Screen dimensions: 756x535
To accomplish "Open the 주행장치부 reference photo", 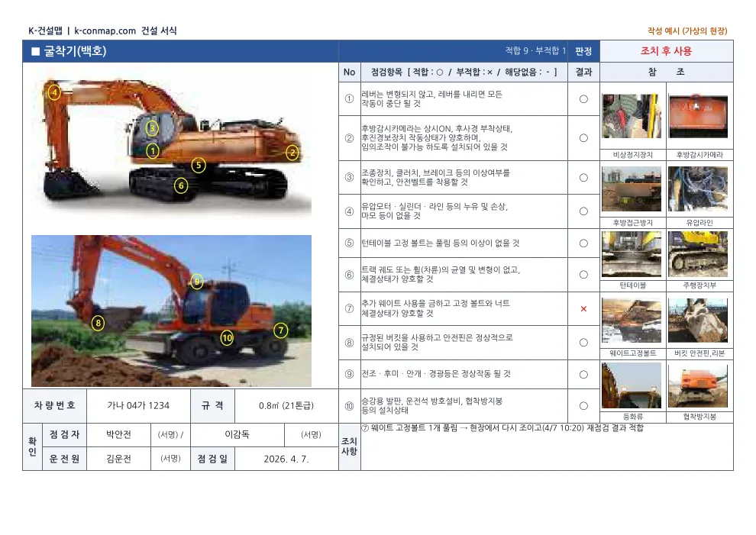I will point(698,254).
